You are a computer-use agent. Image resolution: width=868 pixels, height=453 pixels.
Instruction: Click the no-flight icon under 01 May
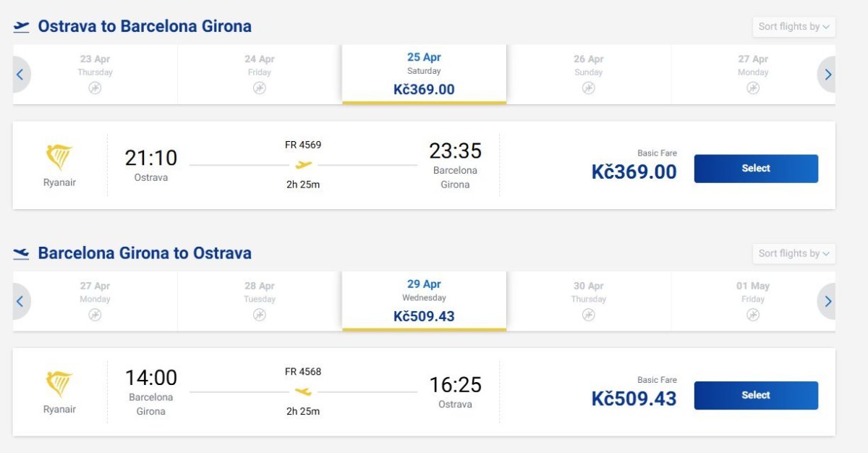[753, 315]
